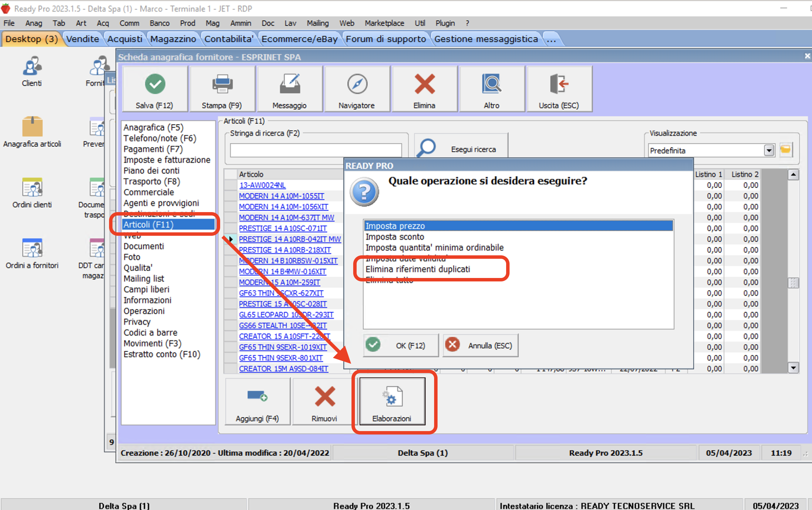Image resolution: width=812 pixels, height=510 pixels.
Task: Confirm with the OK (F12) button
Action: (401, 345)
